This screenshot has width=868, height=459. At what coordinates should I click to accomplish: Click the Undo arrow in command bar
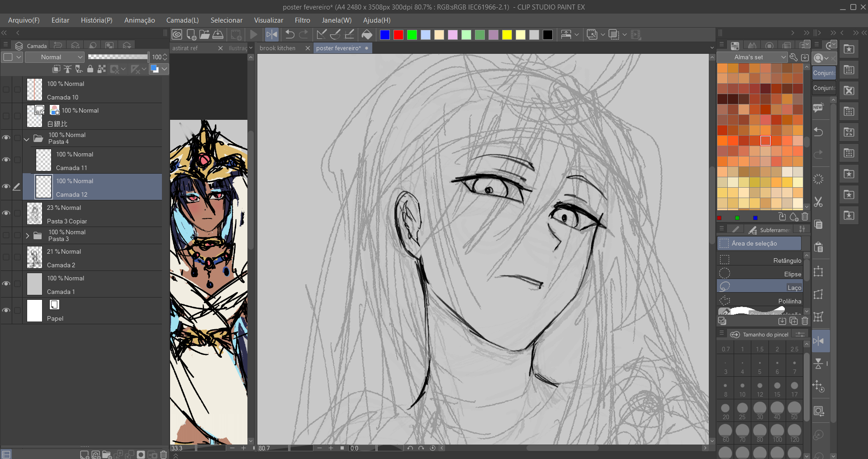pyautogui.click(x=290, y=34)
